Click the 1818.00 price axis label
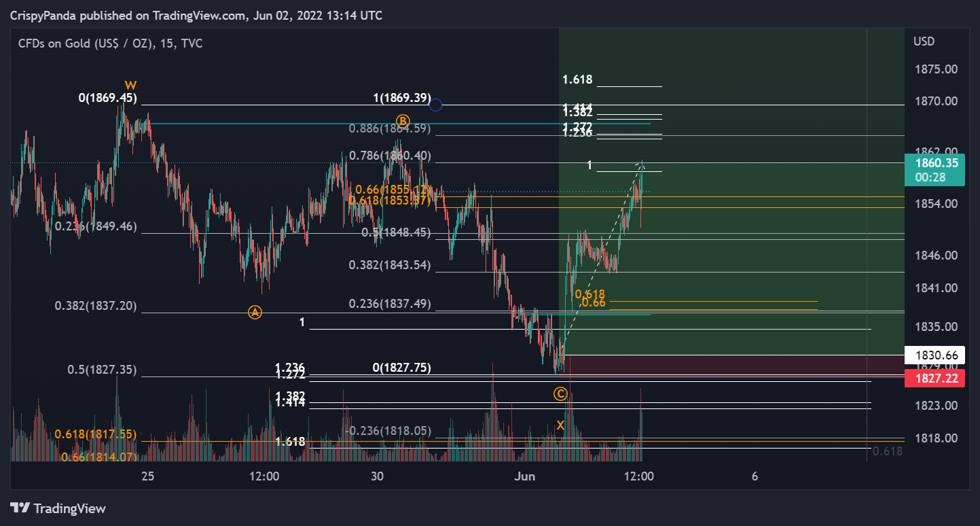The image size is (980, 526). [936, 438]
